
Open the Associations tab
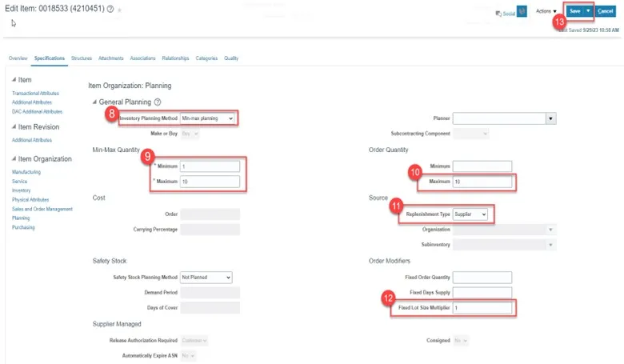(142, 58)
